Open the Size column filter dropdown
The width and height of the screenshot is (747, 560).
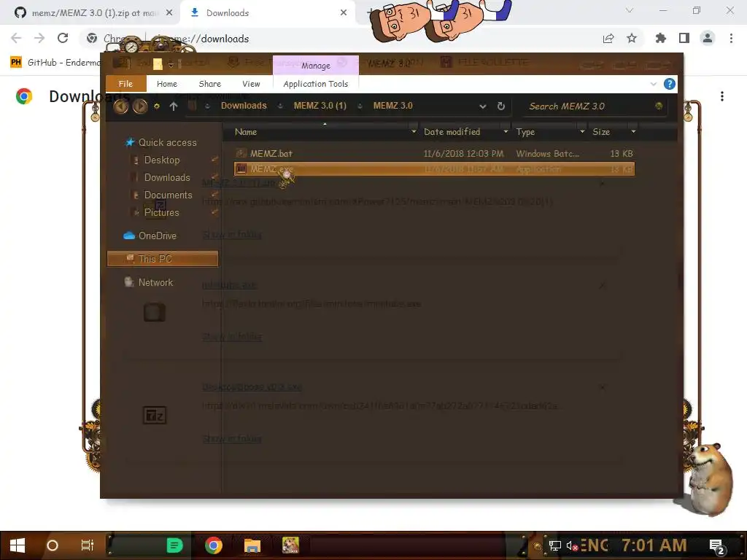click(x=633, y=131)
